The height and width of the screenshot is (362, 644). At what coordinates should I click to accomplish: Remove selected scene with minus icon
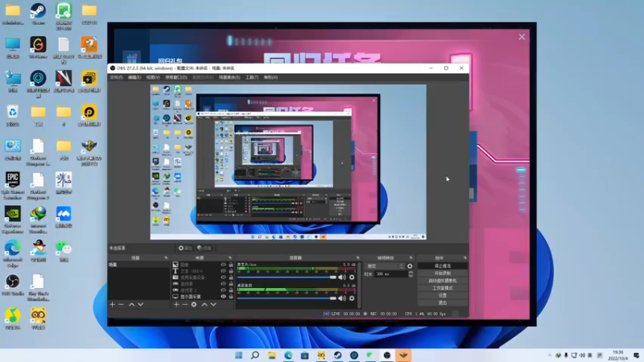point(122,305)
